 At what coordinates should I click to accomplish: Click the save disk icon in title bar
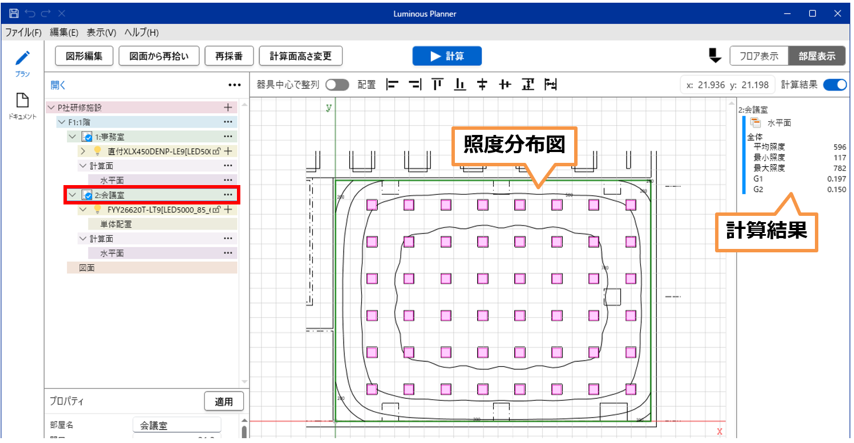coord(13,13)
